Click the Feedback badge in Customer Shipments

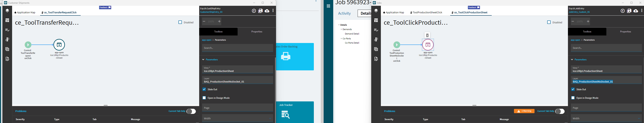point(105,8)
